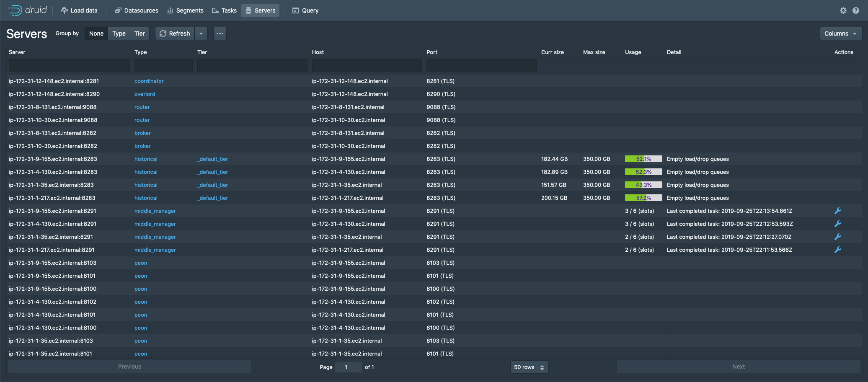Filter by the coordinator type link
This screenshot has width=868, height=382.
[149, 81]
